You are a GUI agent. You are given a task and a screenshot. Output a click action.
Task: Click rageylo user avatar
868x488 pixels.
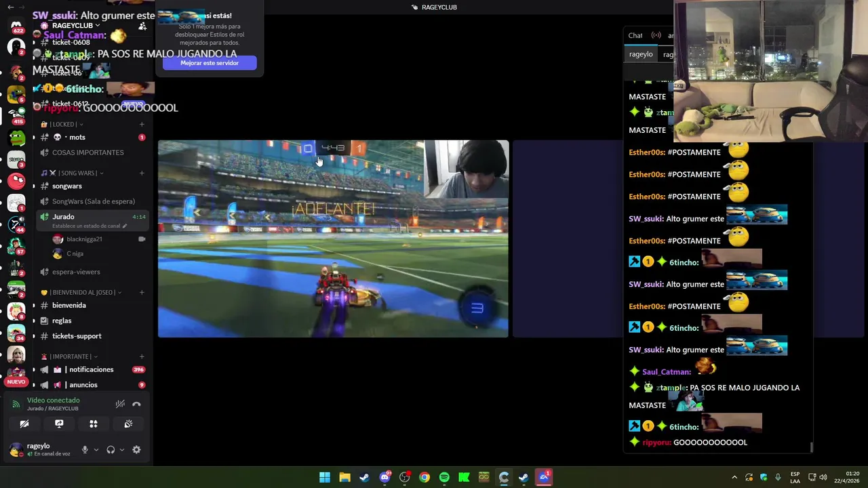click(x=16, y=449)
